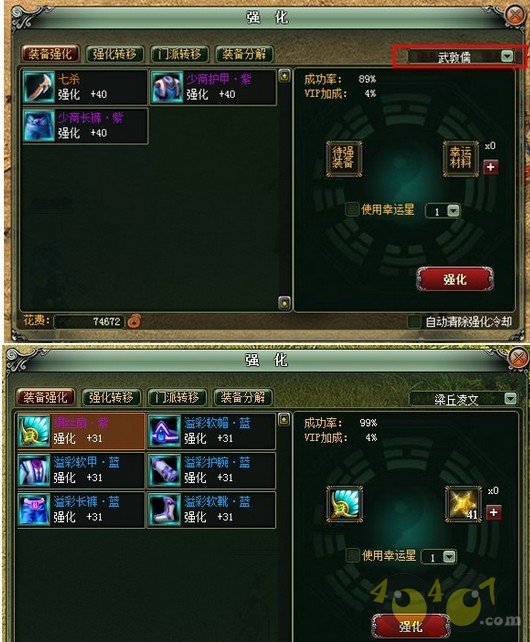Enable 使用幸运星 checkbox in top panel

point(351,209)
